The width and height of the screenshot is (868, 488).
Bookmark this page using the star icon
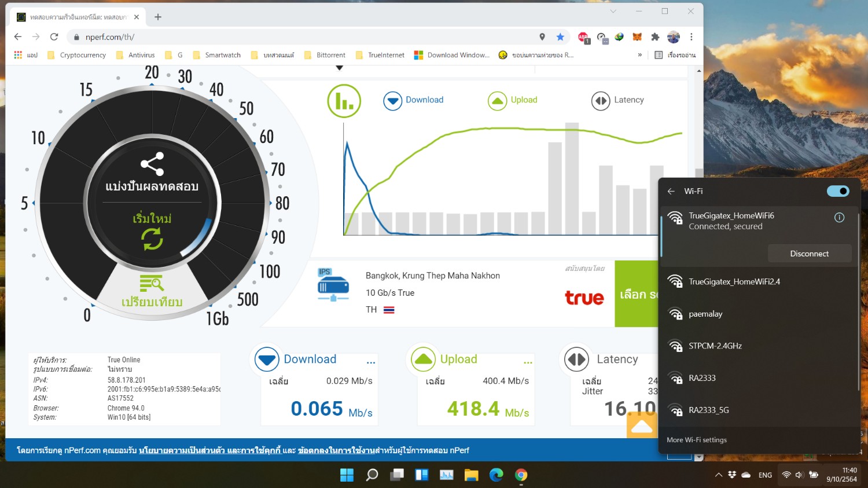[560, 37]
